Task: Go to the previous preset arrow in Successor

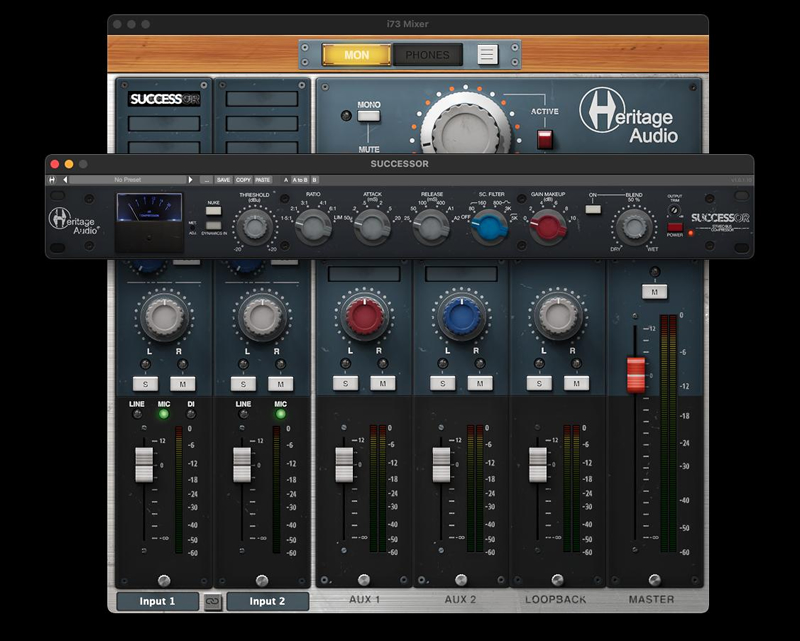Action: pyautogui.click(x=65, y=180)
